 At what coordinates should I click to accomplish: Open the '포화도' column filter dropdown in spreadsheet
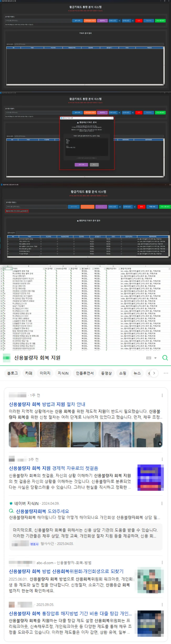(105, 269)
